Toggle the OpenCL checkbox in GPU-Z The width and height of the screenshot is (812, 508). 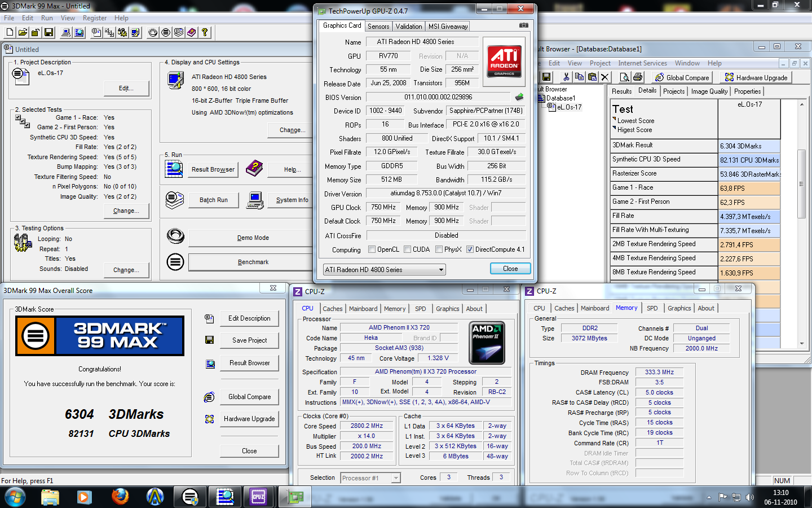click(x=372, y=249)
